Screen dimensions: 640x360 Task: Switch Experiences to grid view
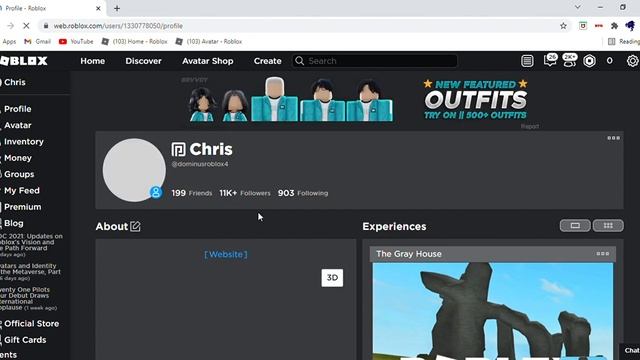coord(608,226)
